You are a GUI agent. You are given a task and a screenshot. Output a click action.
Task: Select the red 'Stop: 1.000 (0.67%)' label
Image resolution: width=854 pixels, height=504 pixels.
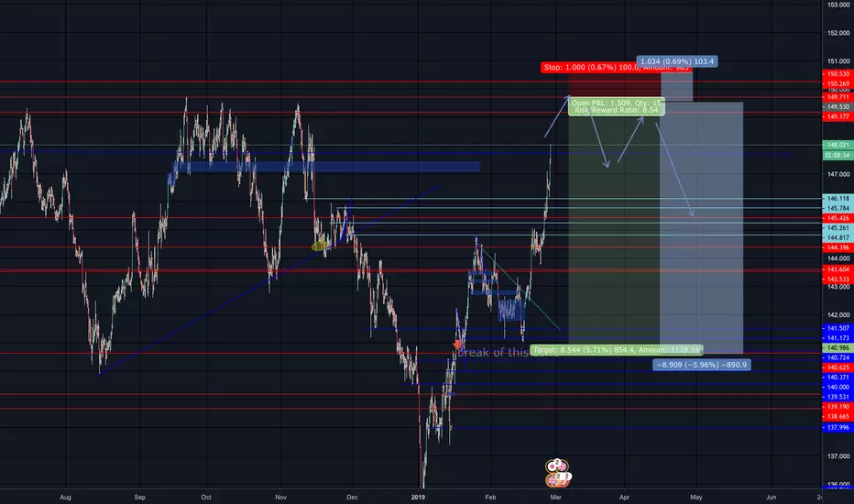[616, 68]
